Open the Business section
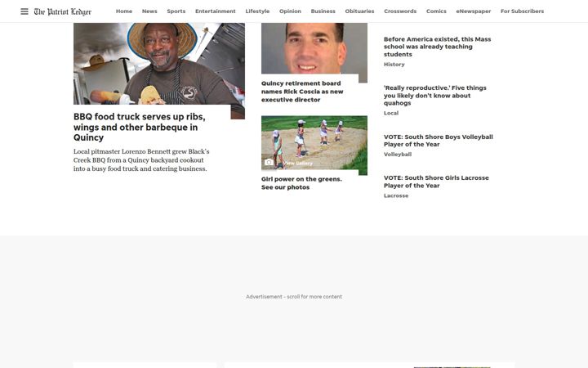The image size is (588, 368). (x=323, y=11)
